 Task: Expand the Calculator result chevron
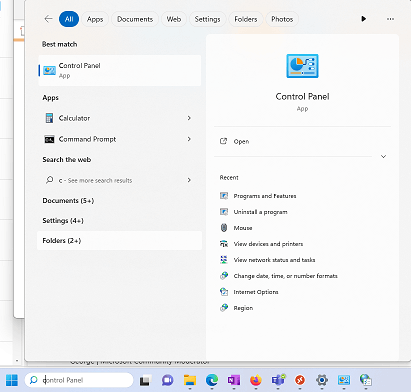[x=189, y=118]
